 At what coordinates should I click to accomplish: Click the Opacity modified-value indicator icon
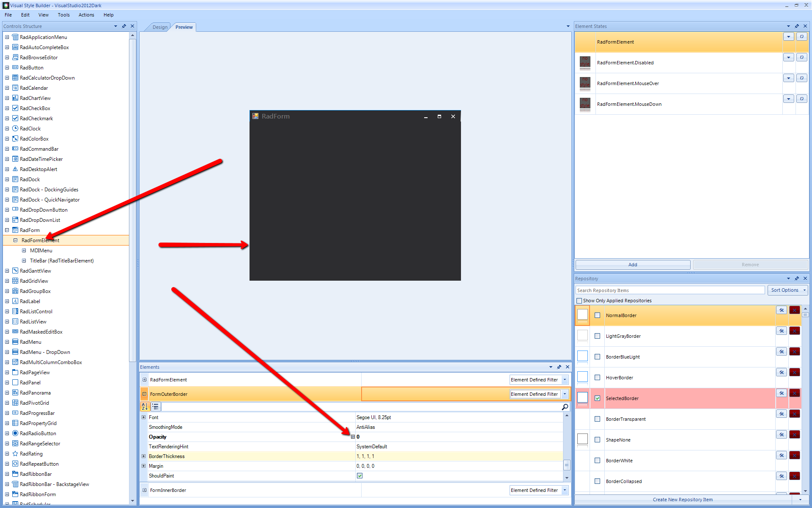pos(353,437)
